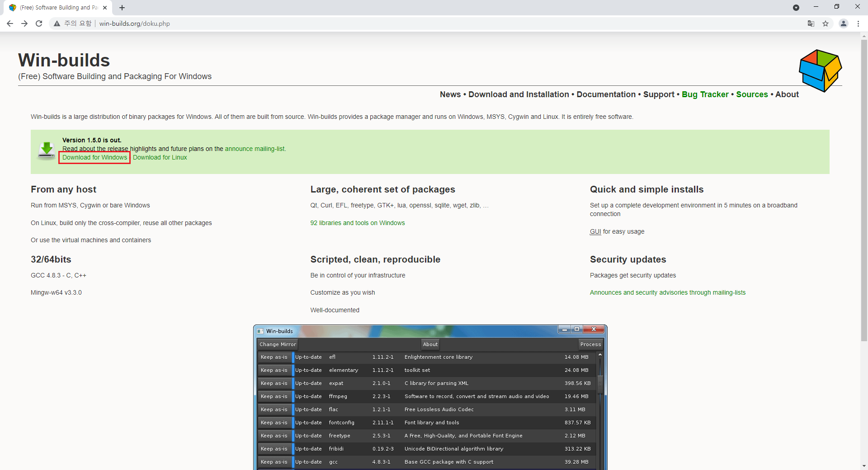Open a new browser tab
Screen dimensions: 868x470
122,8
